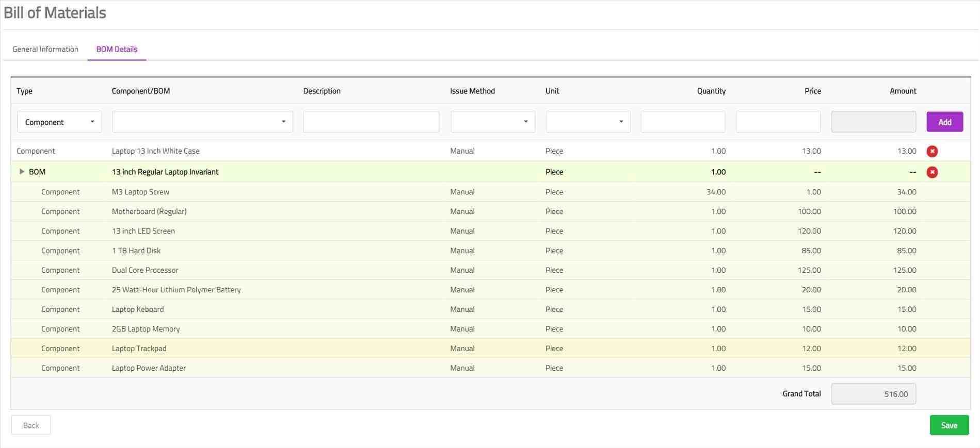980x448 pixels.
Task: Remove the 13 inch Regular Laptop Invariant BOM
Action: pyautogui.click(x=931, y=172)
